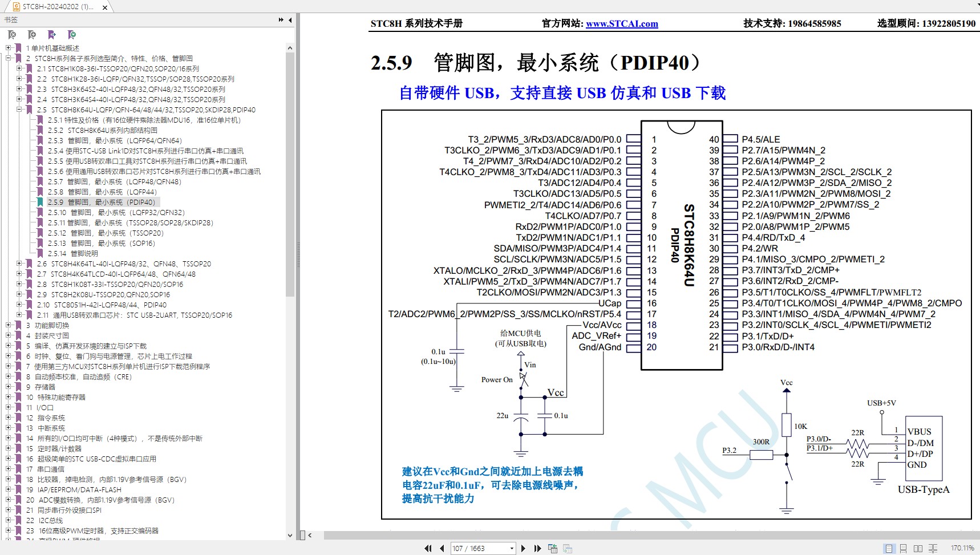Viewport: 980px width, 555px height.
Task: Collapse bookmark 2 STC8H系列各子系列选型简介
Action: tap(9, 58)
